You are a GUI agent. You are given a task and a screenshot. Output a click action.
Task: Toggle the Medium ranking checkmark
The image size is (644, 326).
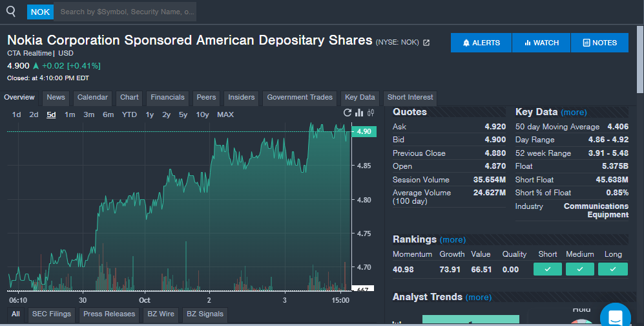[579, 269]
